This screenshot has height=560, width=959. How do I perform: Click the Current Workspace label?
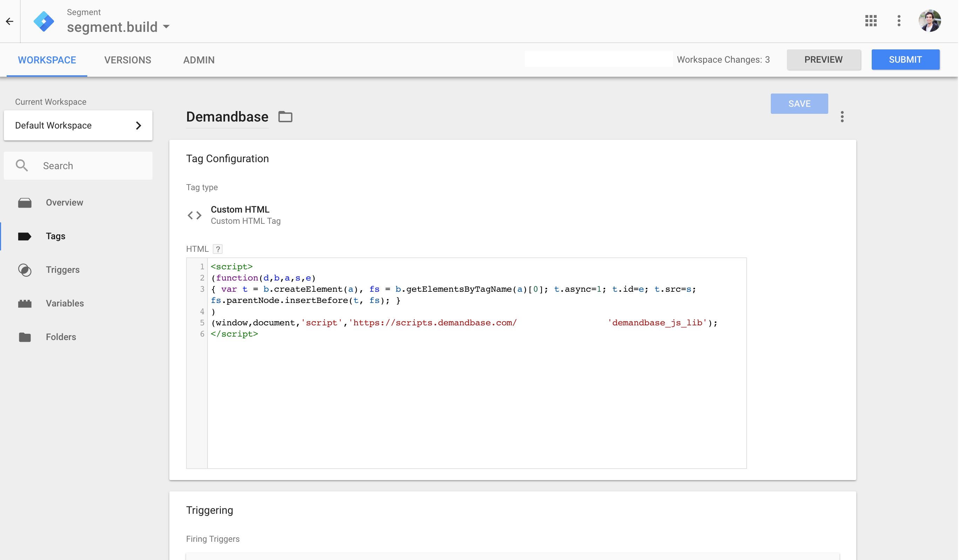click(50, 102)
